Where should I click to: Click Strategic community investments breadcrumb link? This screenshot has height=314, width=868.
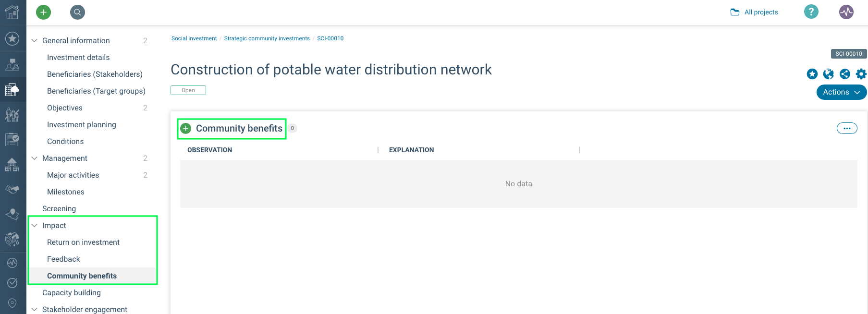(267, 38)
